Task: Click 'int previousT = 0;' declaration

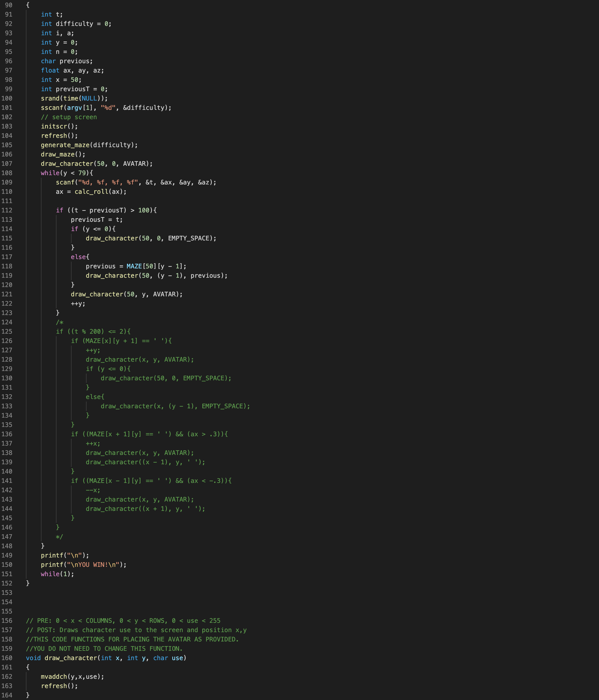Action: point(74,89)
